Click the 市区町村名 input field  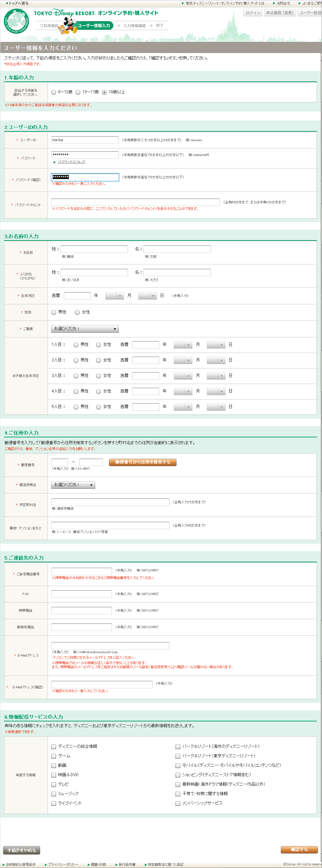pyautogui.click(x=110, y=502)
